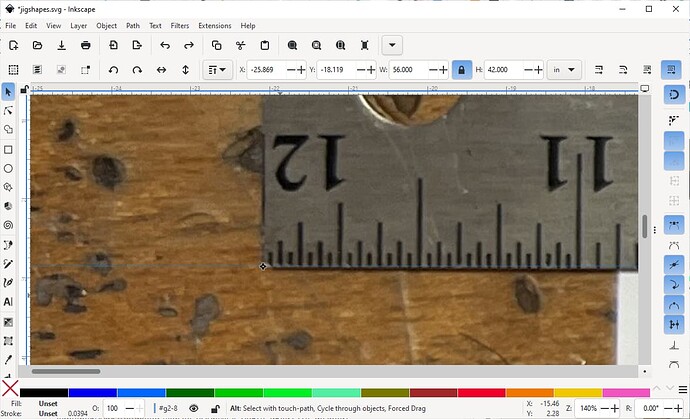Toggle layer visibility eye icon
Image resolution: width=690 pixels, height=419 pixels.
pyautogui.click(x=194, y=408)
